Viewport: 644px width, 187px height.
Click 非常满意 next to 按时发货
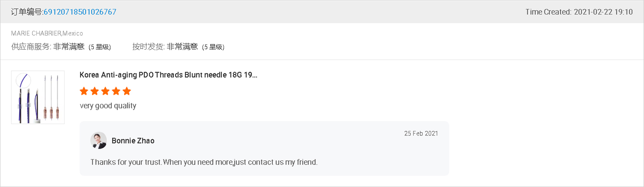click(x=182, y=46)
